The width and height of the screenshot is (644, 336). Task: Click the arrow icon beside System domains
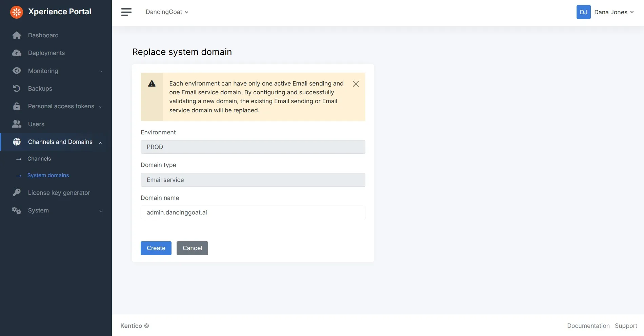click(19, 175)
